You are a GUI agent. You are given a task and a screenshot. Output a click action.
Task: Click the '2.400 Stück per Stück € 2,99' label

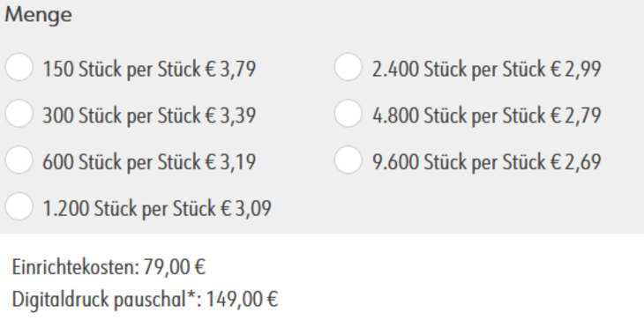coord(487,69)
